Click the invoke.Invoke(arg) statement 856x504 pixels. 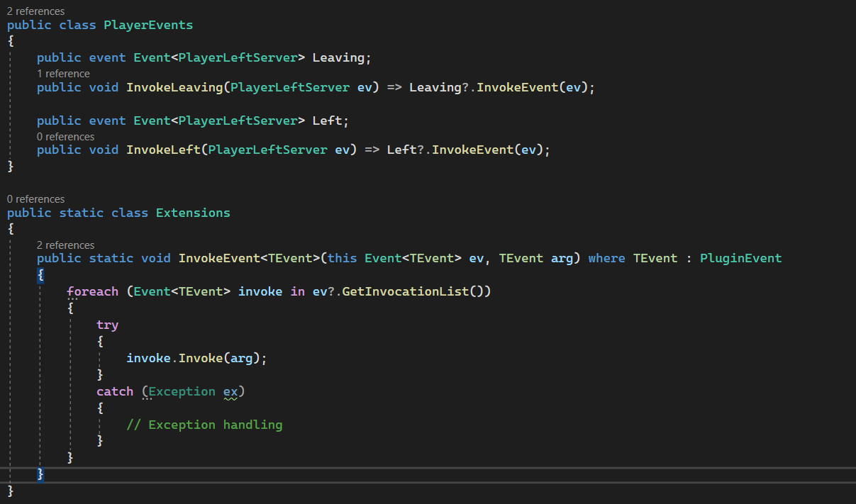[x=196, y=358]
